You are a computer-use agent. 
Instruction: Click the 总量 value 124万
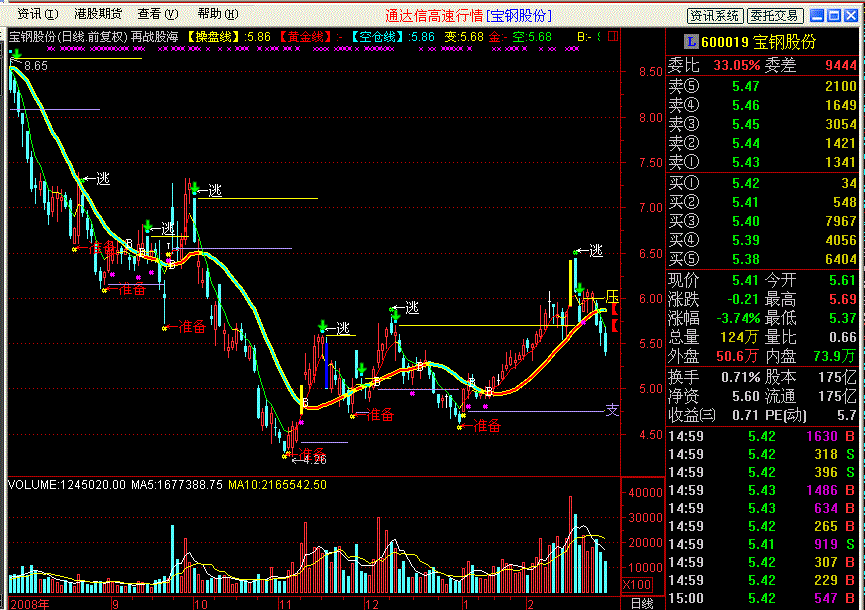[x=740, y=337]
